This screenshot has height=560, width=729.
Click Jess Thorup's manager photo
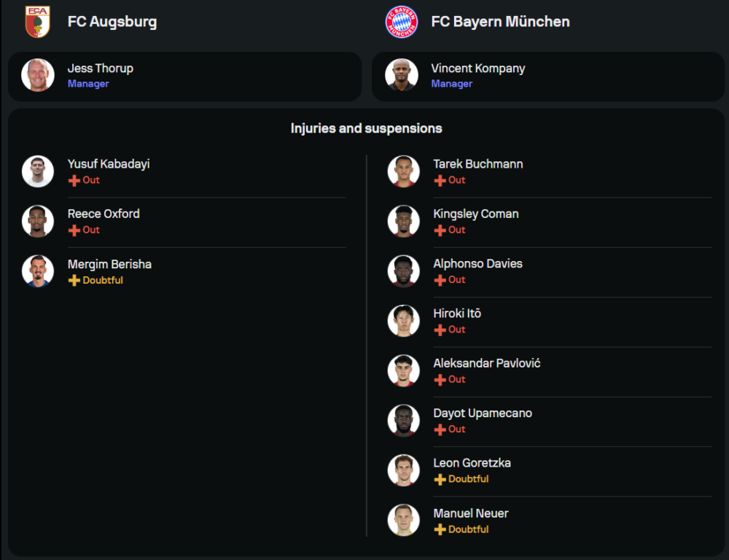point(38,75)
